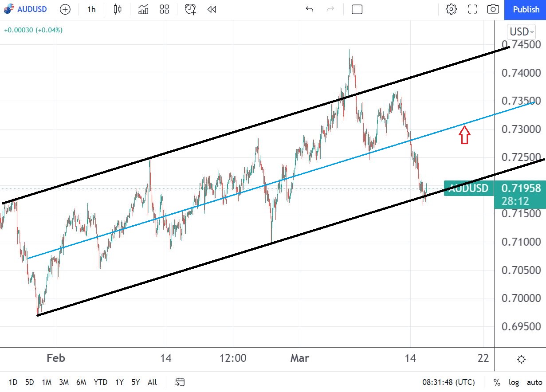Create a new price alert
The height and width of the screenshot is (392, 546).
190,9
